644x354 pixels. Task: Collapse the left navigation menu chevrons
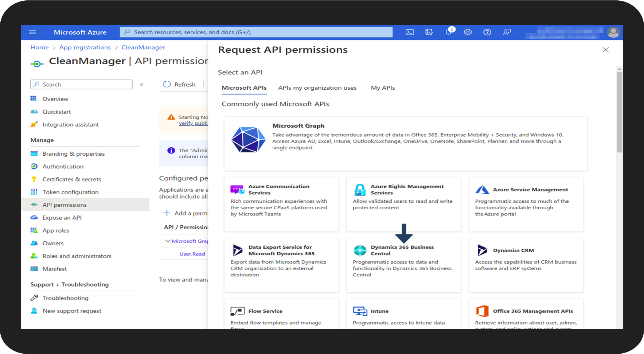[142, 85]
